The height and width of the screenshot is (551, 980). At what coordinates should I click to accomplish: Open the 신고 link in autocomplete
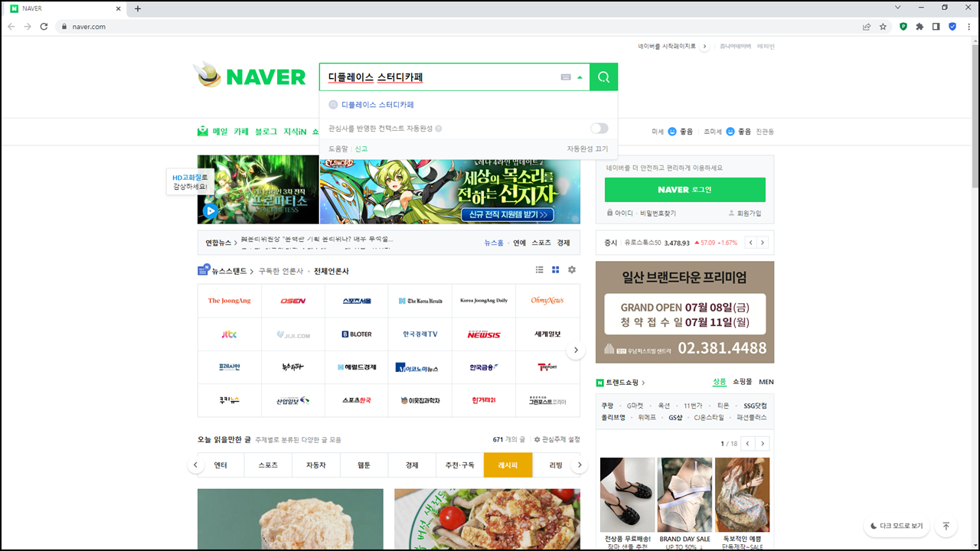(x=361, y=148)
